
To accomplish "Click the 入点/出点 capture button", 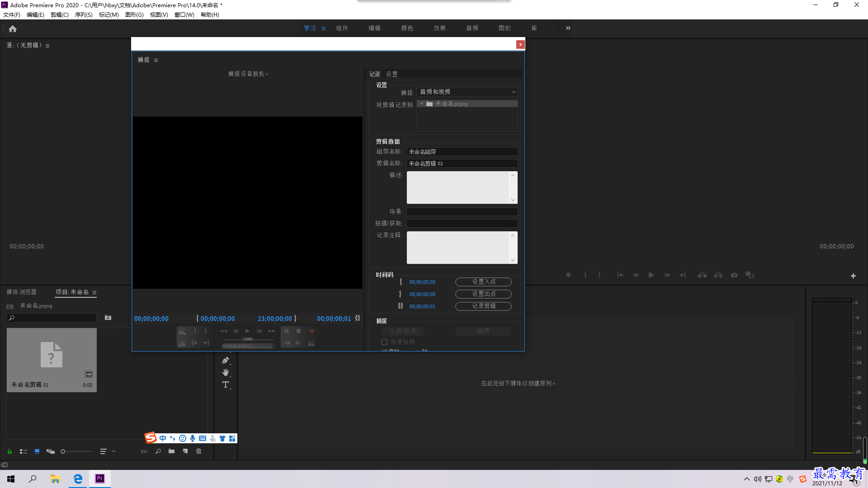I will [x=403, y=331].
